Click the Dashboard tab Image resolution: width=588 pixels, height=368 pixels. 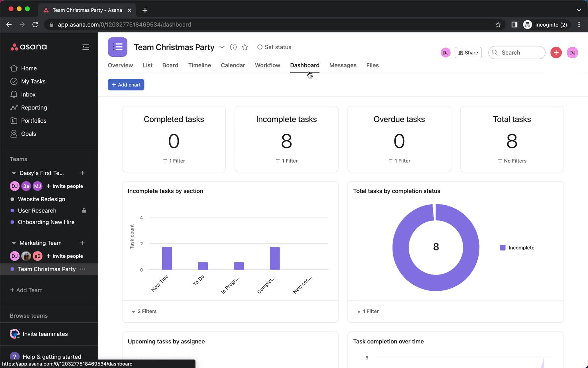(x=305, y=65)
